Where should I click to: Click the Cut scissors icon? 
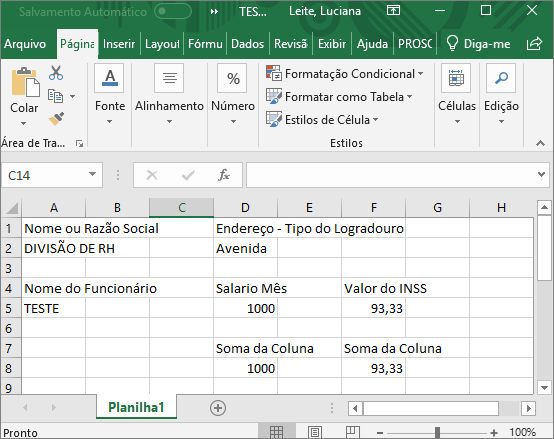[x=56, y=73]
